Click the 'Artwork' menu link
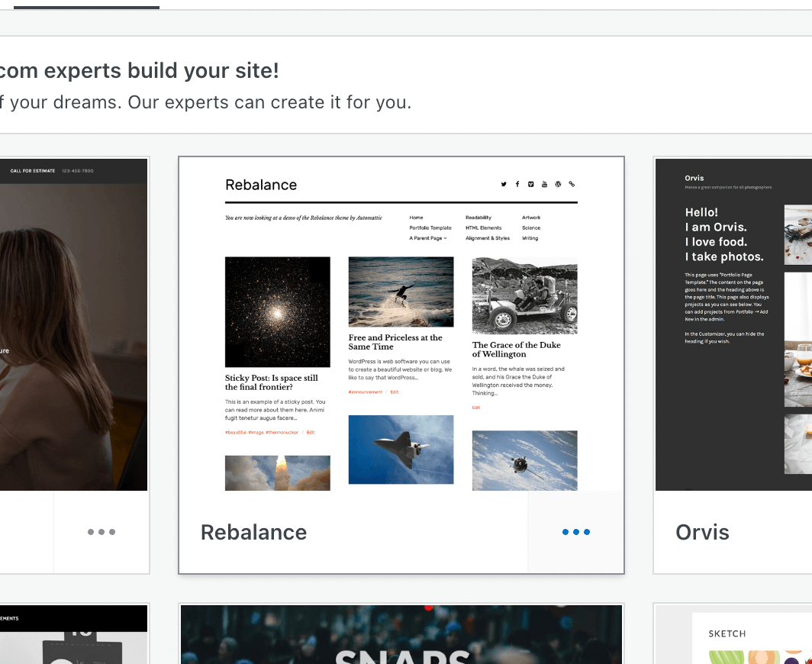The width and height of the screenshot is (812, 664). click(531, 218)
